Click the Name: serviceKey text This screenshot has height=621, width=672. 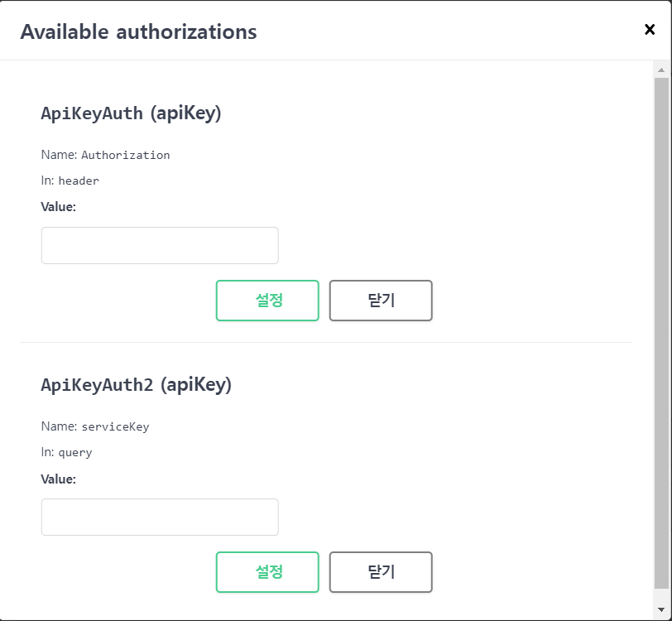coord(95,426)
